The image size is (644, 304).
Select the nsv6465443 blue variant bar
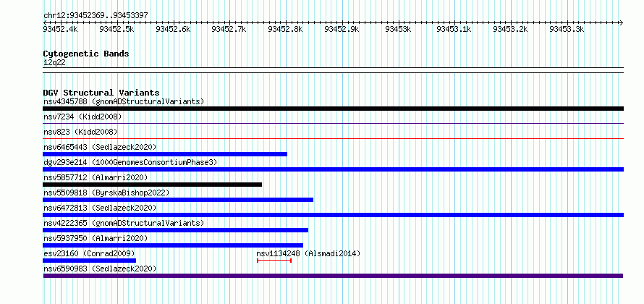165,154
